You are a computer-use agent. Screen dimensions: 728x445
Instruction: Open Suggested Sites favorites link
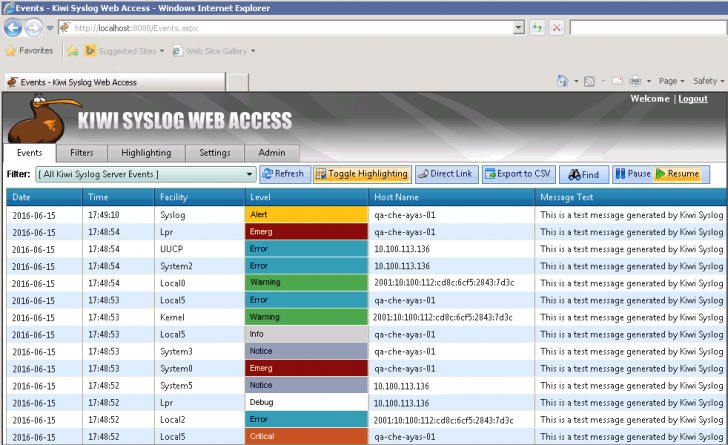pyautogui.click(x=121, y=51)
